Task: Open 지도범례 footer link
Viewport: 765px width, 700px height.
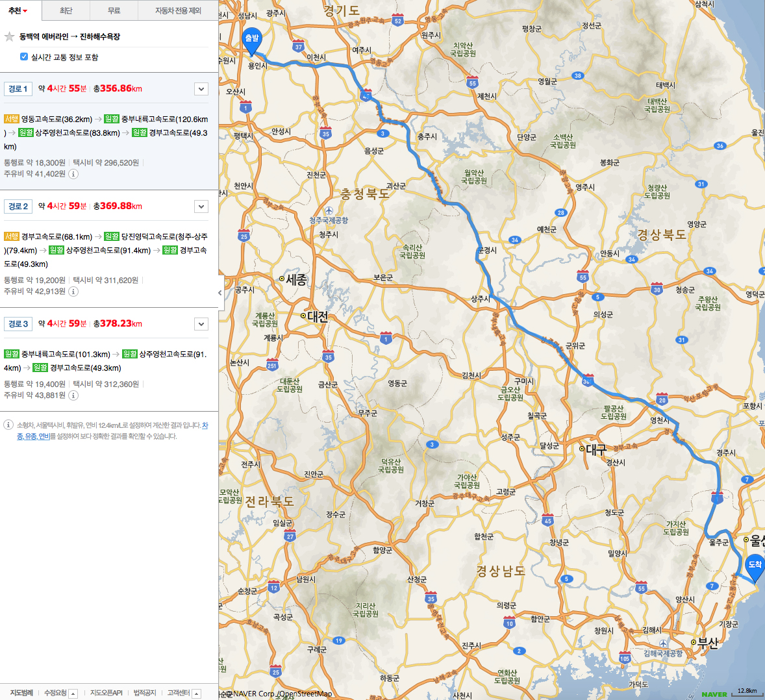Action: [21, 693]
